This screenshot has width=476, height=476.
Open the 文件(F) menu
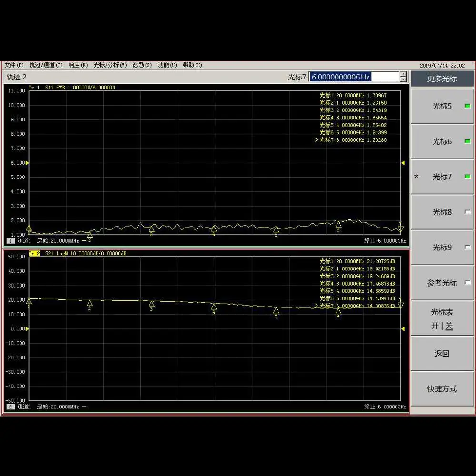[x=13, y=65]
